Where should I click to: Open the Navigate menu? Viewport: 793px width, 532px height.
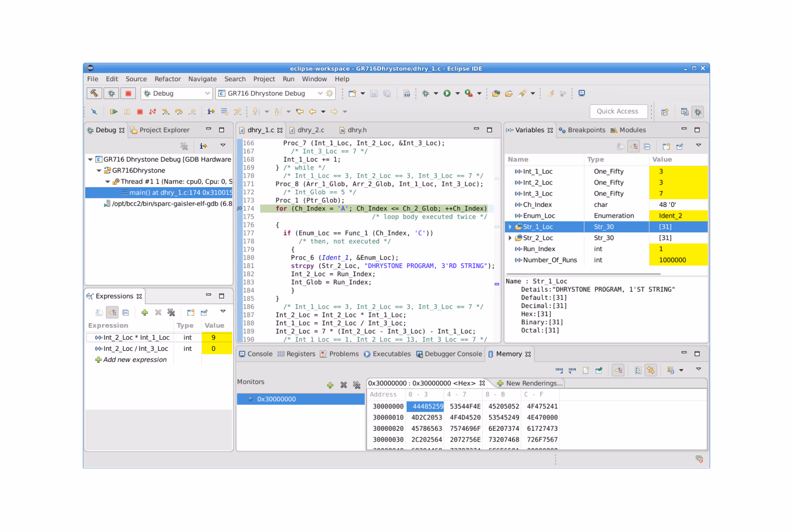202,79
